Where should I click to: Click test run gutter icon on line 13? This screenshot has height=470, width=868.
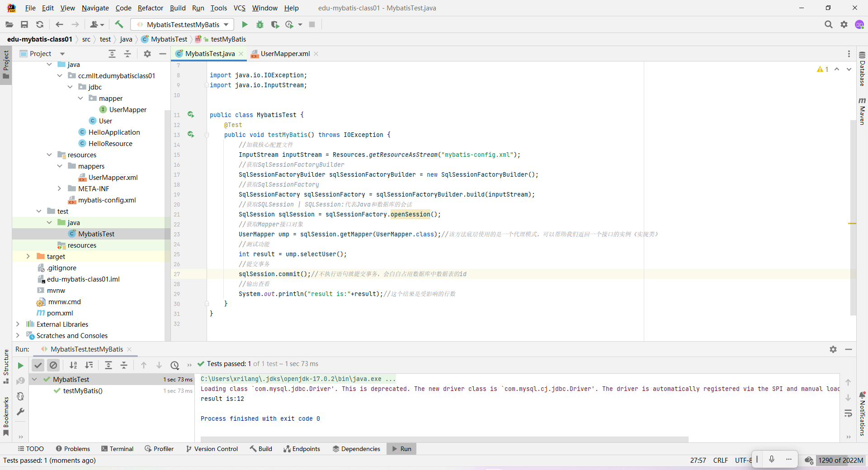[191, 135]
